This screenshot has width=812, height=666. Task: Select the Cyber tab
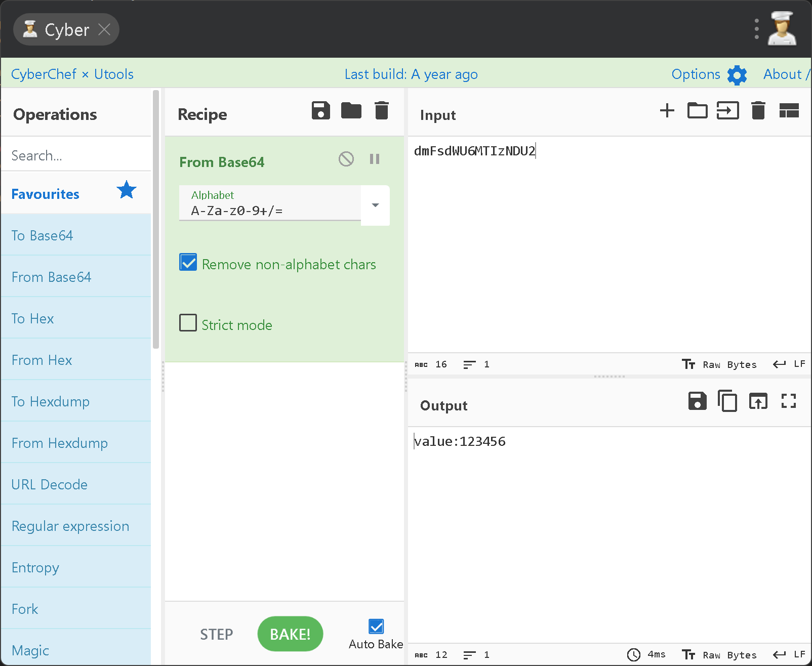click(x=66, y=30)
